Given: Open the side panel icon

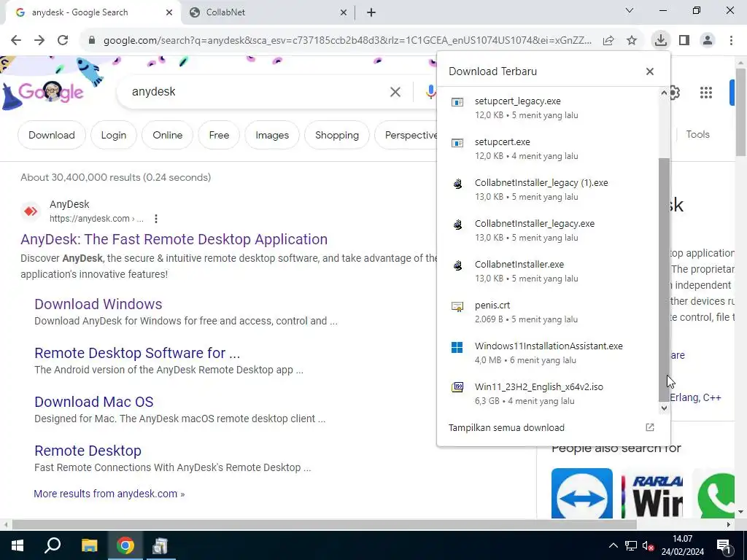Looking at the screenshot, I should click(684, 41).
